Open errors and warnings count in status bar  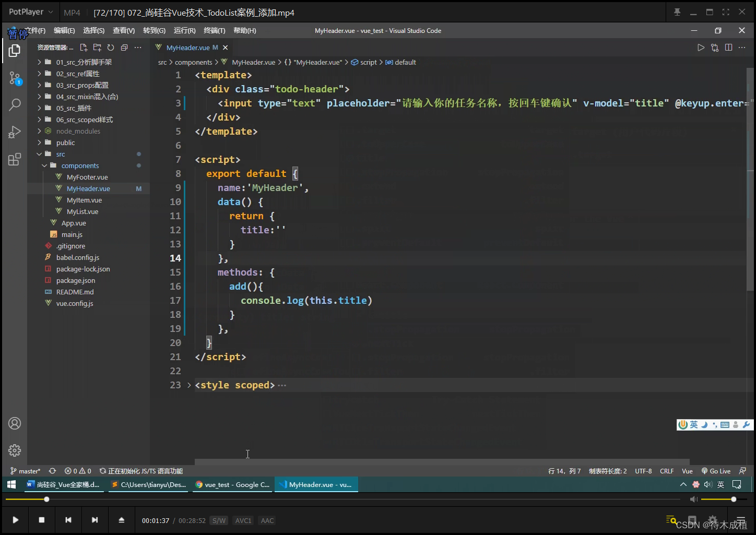point(78,471)
